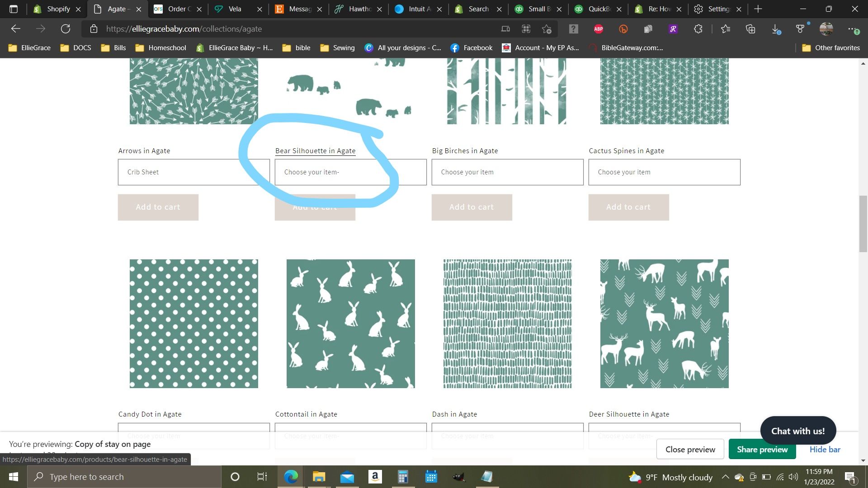Viewport: 868px width, 488px height.
Task: Open the Bear Silhouette in Agate link
Action: coord(315,151)
